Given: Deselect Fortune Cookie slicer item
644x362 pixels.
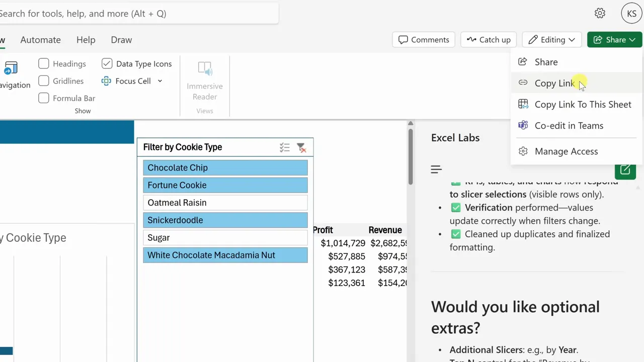Looking at the screenshot, I should pos(225,185).
